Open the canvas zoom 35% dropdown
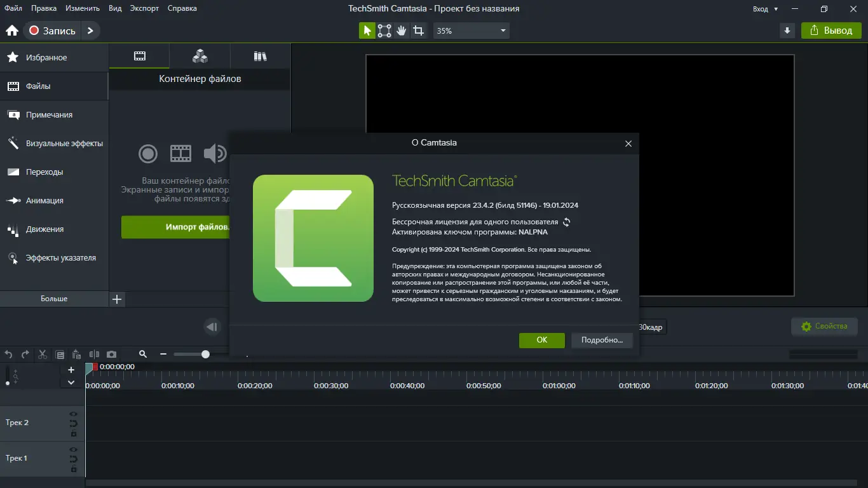 click(471, 30)
